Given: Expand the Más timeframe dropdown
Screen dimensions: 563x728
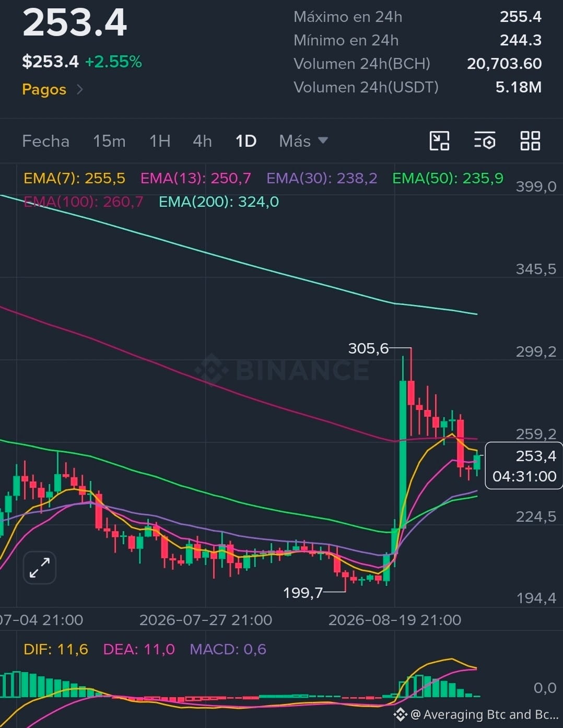Looking at the screenshot, I should coord(303,141).
